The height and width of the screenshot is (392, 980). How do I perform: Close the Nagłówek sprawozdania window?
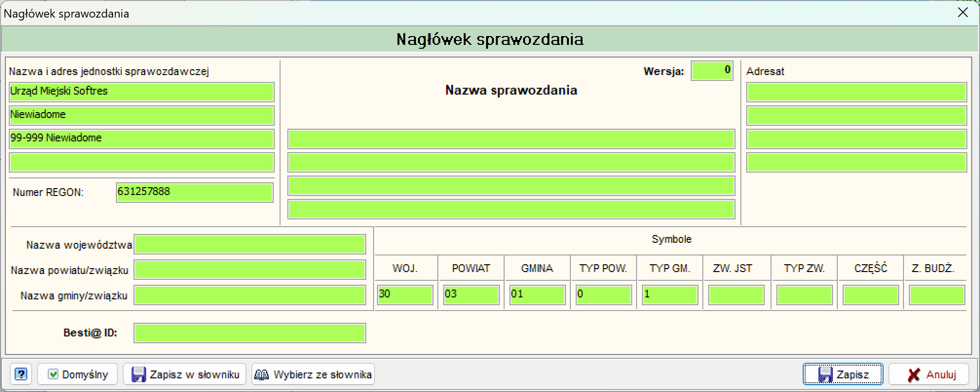click(x=962, y=13)
